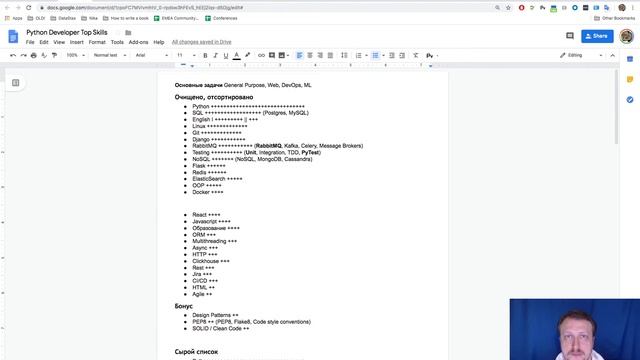The image size is (640, 360).
Task: Open the Tools menu
Action: [x=117, y=42]
